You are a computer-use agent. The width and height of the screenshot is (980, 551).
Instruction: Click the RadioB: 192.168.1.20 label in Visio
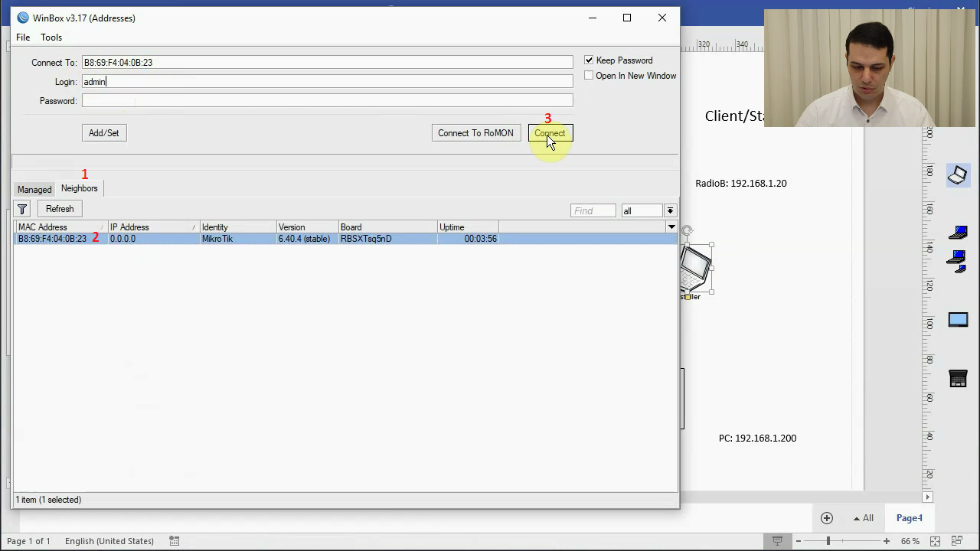pyautogui.click(x=740, y=184)
